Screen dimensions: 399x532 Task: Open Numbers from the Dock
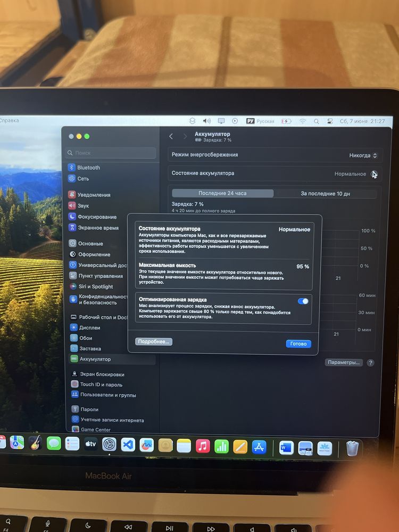point(221,446)
